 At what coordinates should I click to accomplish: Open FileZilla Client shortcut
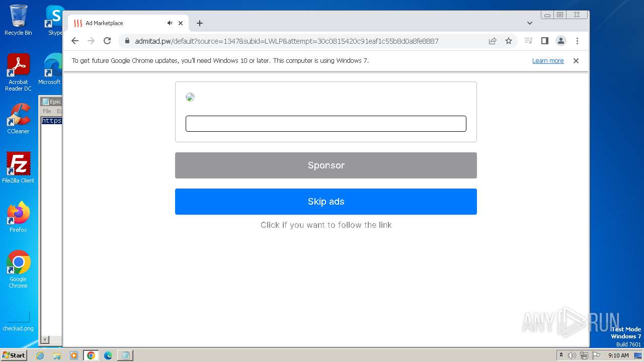18,167
